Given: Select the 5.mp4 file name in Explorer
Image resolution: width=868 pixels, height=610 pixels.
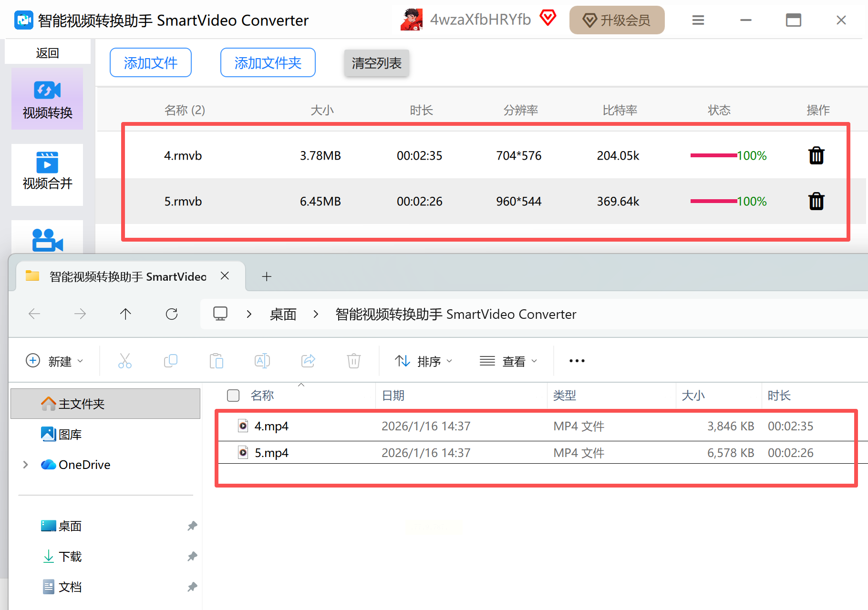Looking at the screenshot, I should click(271, 453).
